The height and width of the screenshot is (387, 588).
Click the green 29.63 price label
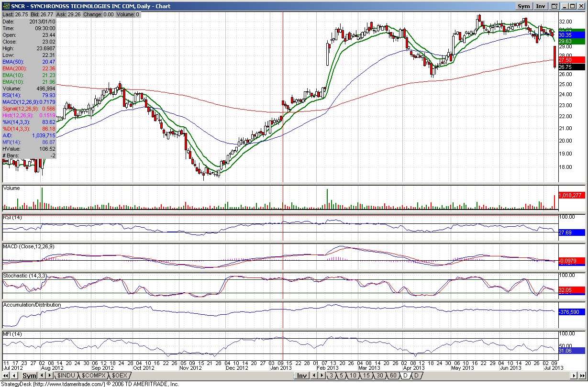tap(572, 41)
